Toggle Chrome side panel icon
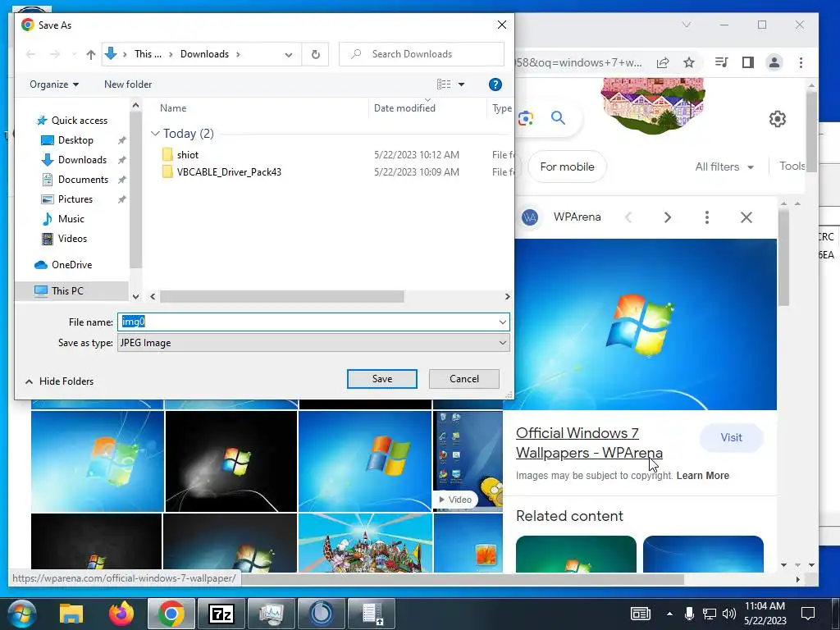Image resolution: width=840 pixels, height=630 pixels. click(x=748, y=62)
